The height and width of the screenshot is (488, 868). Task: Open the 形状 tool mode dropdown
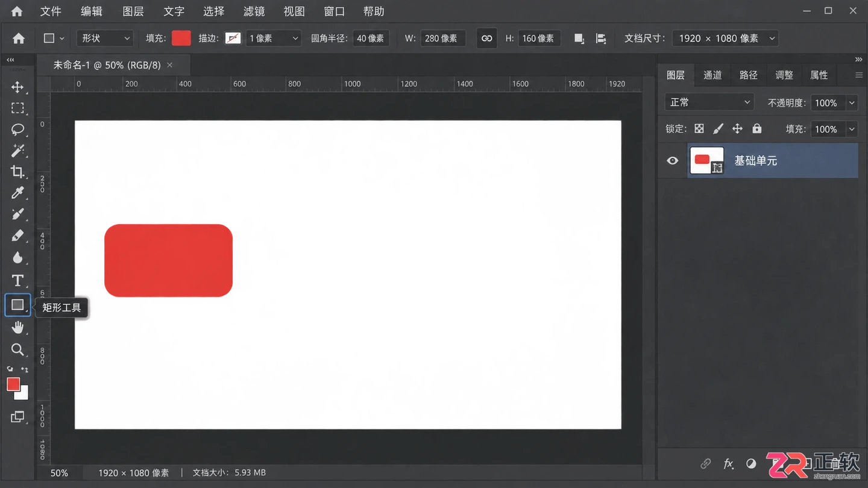[104, 38]
